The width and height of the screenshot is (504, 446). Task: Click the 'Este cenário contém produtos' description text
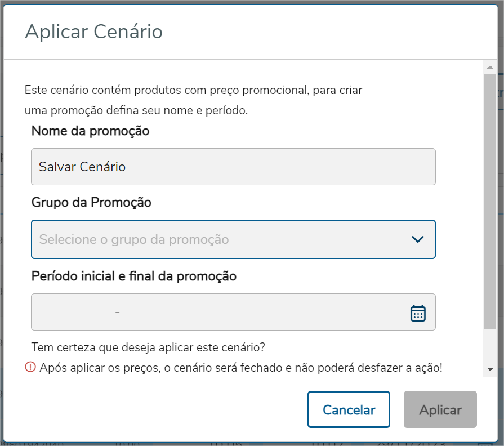point(193,90)
